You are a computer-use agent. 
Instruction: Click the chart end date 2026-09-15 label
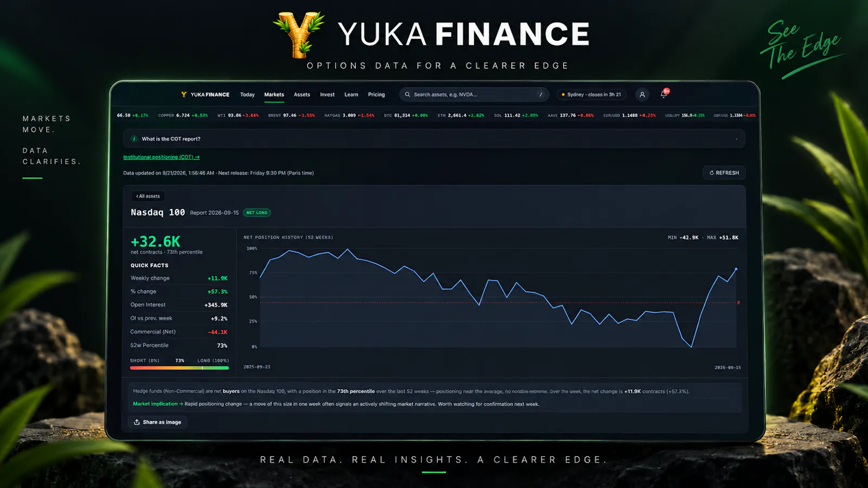point(727,368)
